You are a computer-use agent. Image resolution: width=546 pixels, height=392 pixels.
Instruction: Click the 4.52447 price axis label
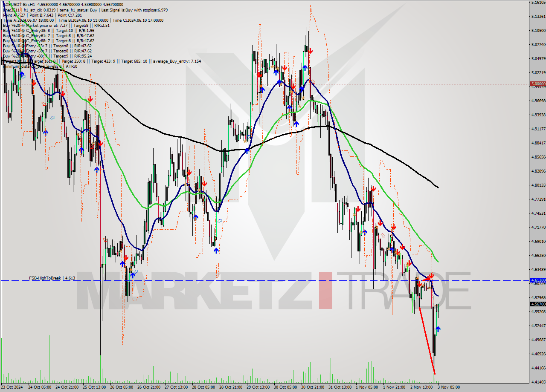point(539,326)
